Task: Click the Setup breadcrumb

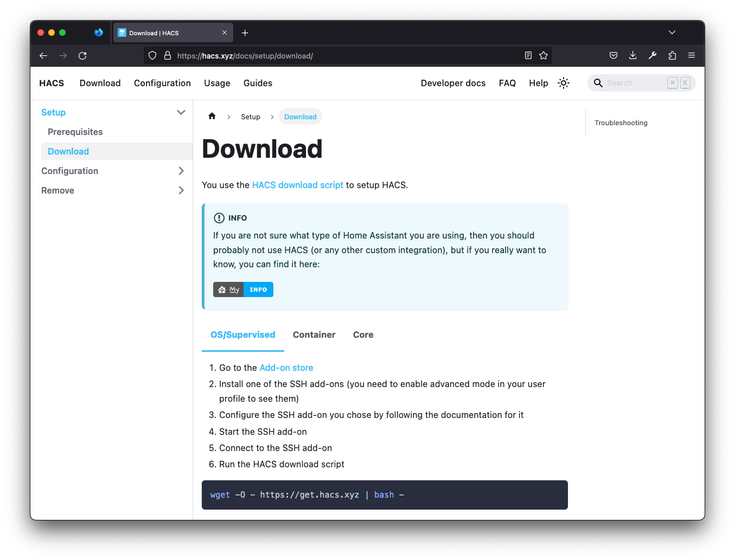Action: coord(251,117)
